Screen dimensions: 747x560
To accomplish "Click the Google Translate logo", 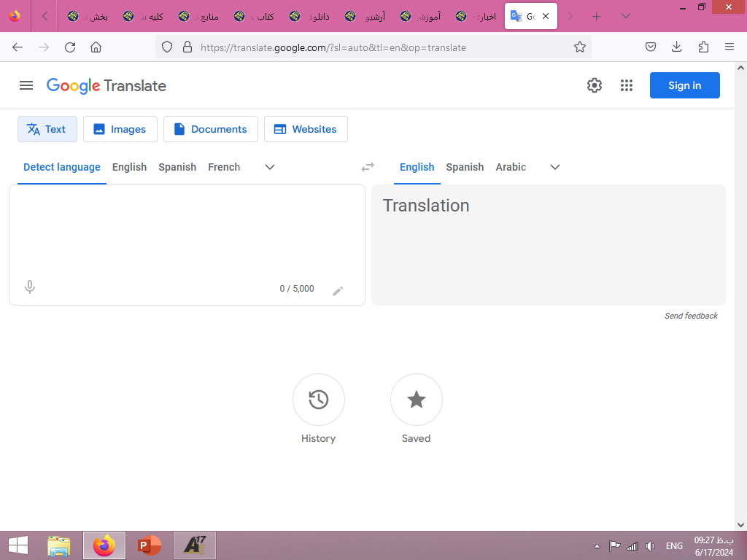I will [x=107, y=86].
